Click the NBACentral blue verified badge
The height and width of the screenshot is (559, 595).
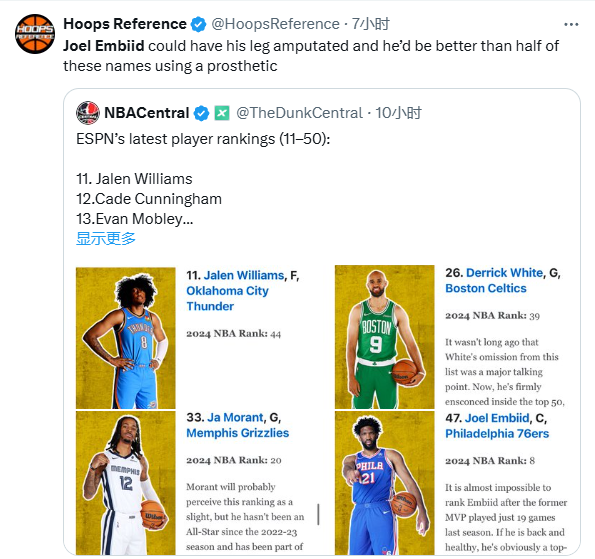click(x=201, y=113)
